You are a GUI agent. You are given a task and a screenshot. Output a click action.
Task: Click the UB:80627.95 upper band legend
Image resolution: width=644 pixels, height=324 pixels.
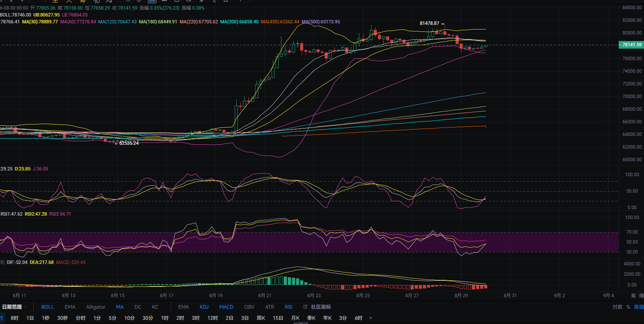pyautogui.click(x=46, y=15)
